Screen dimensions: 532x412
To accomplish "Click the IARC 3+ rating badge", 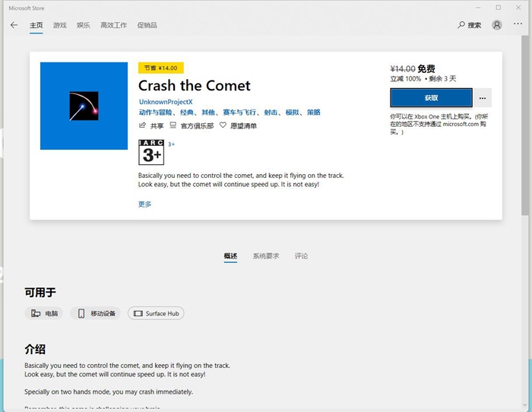I will pos(151,152).
